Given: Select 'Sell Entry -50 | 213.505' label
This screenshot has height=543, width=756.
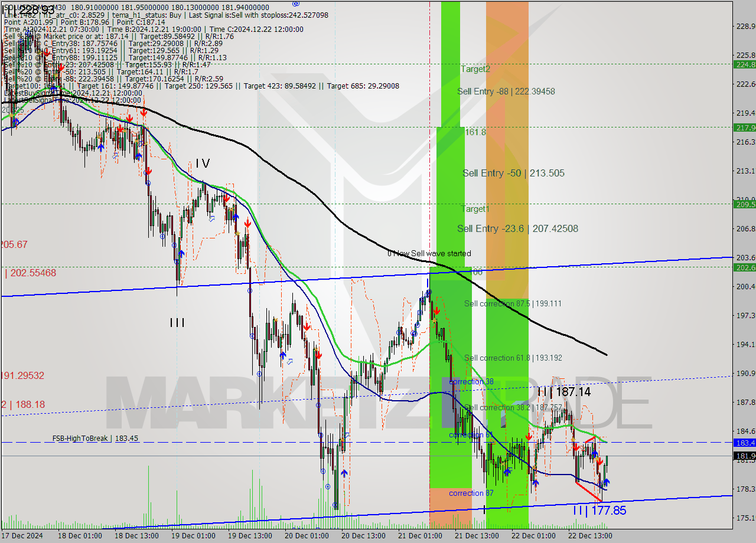Looking at the screenshot, I should (513, 173).
